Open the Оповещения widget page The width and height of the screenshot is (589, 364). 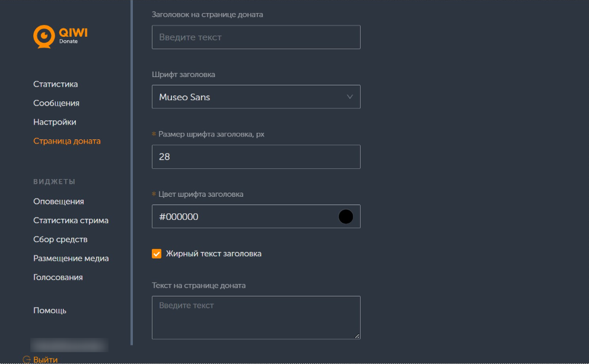[x=59, y=202]
